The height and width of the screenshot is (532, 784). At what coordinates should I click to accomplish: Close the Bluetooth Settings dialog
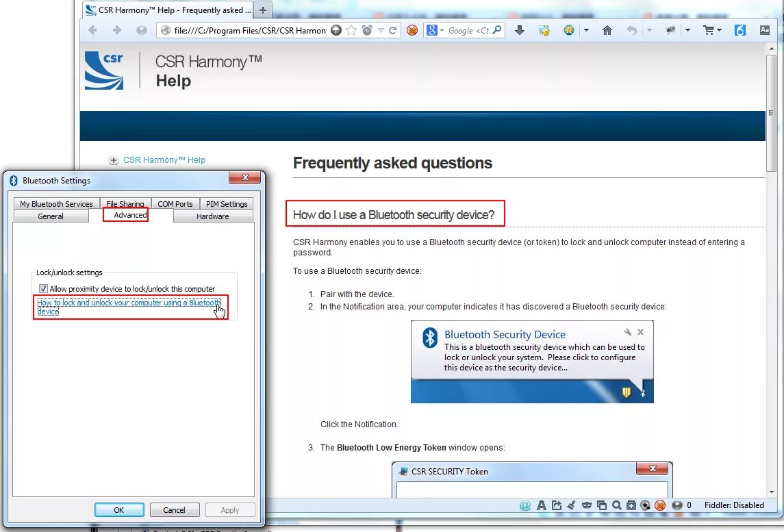click(x=245, y=177)
